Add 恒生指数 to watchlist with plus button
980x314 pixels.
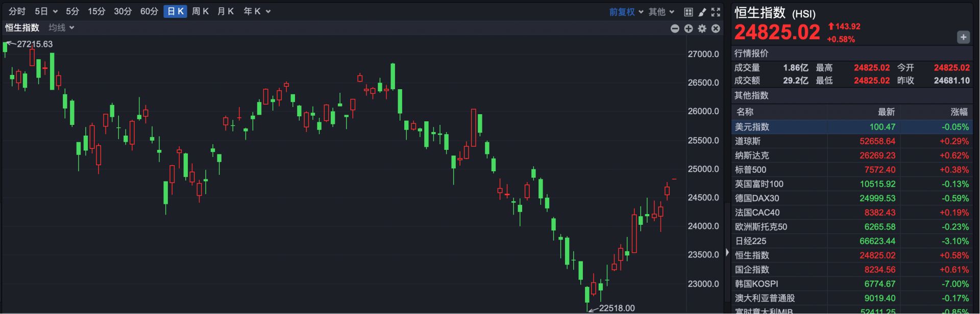[963, 37]
